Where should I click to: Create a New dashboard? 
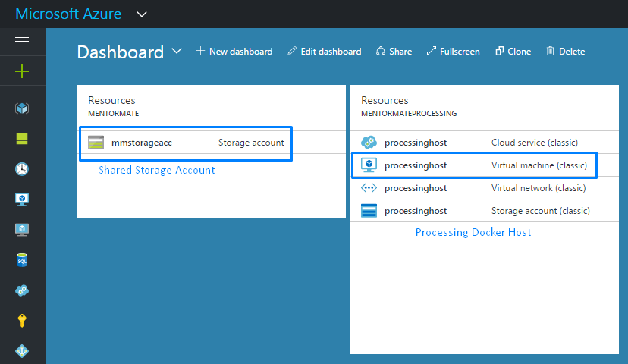click(x=234, y=52)
